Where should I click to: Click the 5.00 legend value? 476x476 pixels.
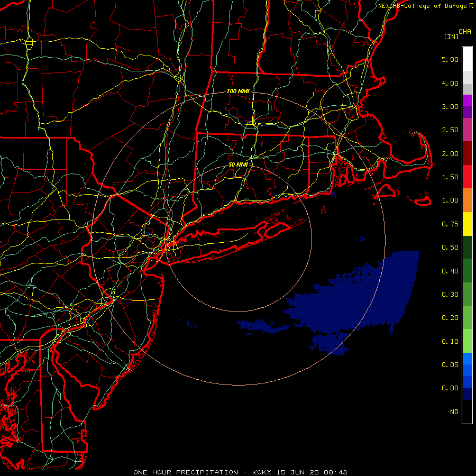coord(450,59)
